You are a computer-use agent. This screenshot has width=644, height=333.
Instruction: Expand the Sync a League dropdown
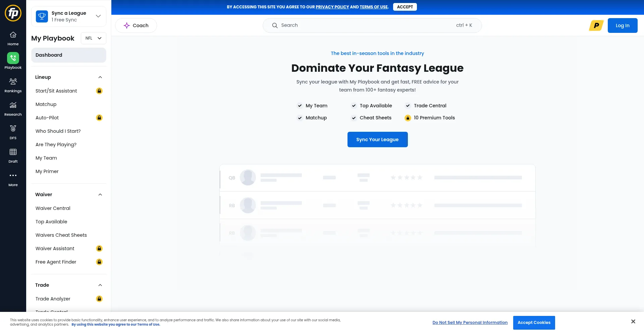tap(98, 16)
